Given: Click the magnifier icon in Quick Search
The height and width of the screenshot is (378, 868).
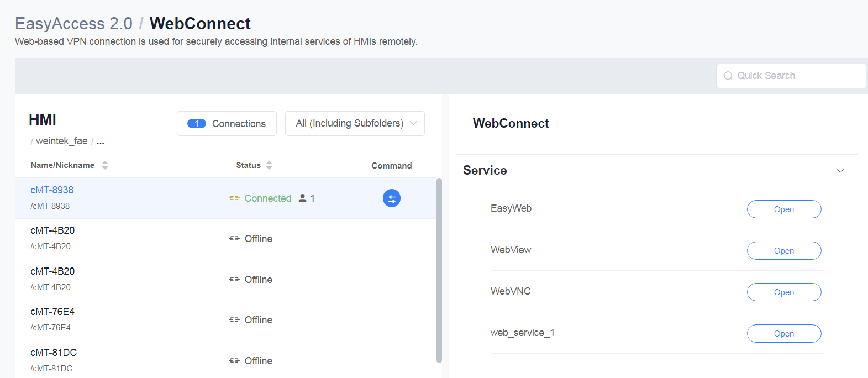Looking at the screenshot, I should click(728, 76).
